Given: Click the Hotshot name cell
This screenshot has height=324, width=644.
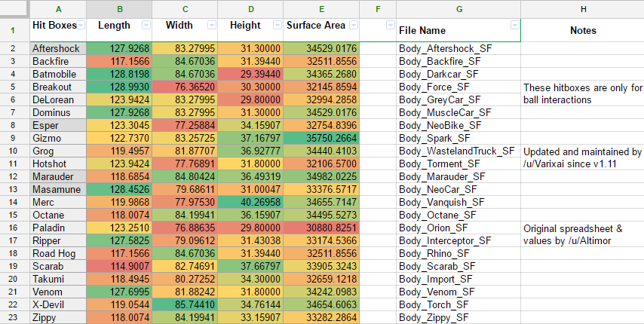Looking at the screenshot, I should (x=58, y=164).
